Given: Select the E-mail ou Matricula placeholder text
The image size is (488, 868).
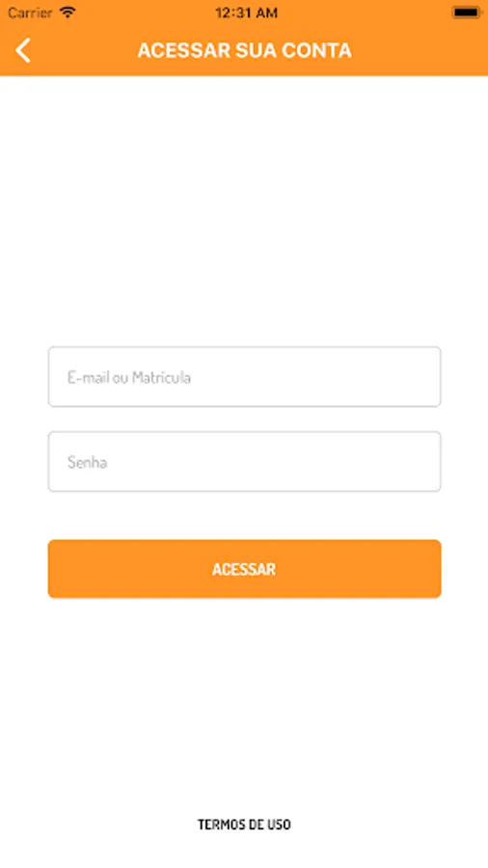Looking at the screenshot, I should [129, 377].
